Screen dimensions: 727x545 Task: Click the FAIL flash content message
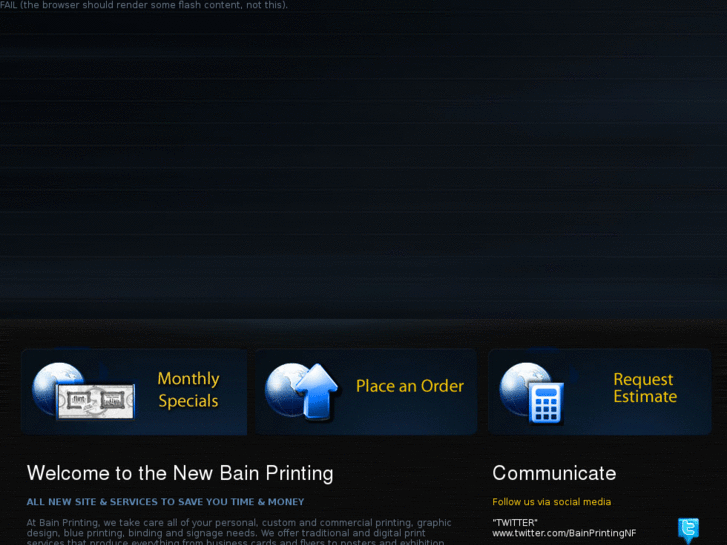pos(144,5)
